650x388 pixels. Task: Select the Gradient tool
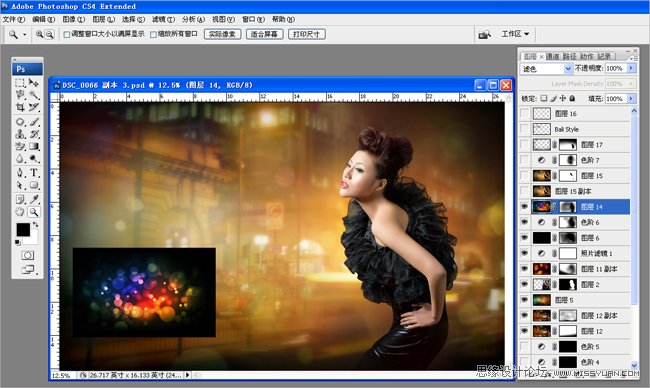(34, 146)
